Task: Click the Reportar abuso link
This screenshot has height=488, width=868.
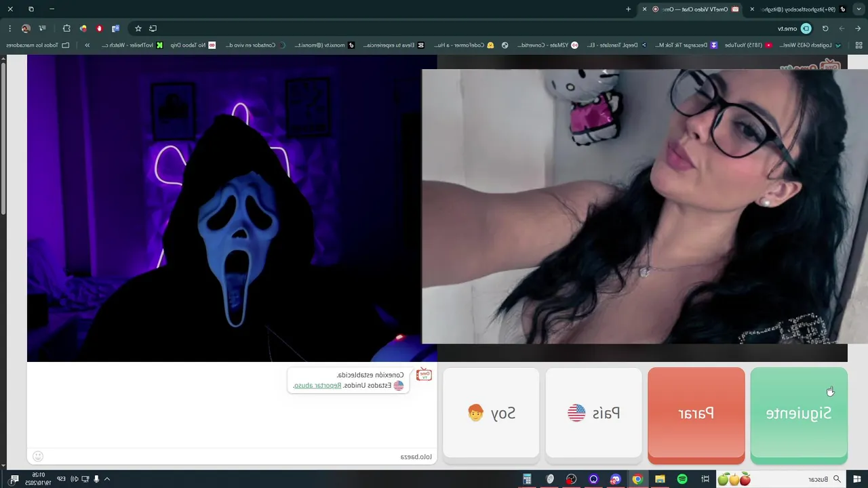Action: click(x=317, y=386)
